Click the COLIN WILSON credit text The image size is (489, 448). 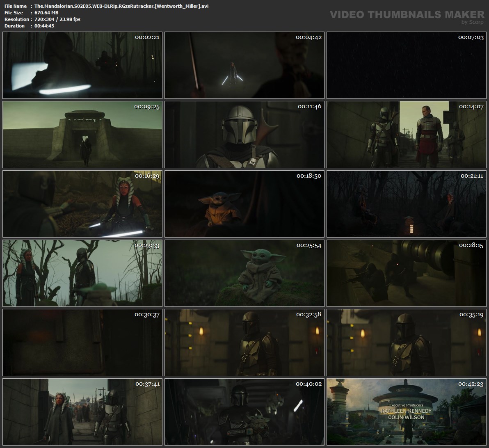tap(407, 417)
